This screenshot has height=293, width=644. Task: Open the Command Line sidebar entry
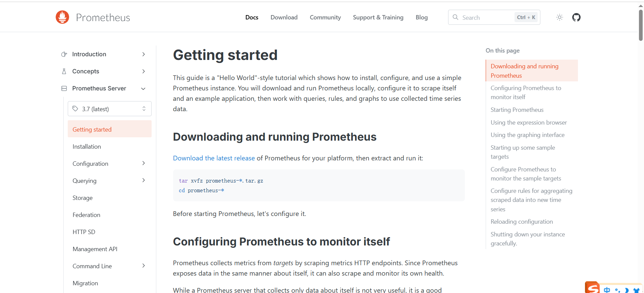pyautogui.click(x=92, y=266)
